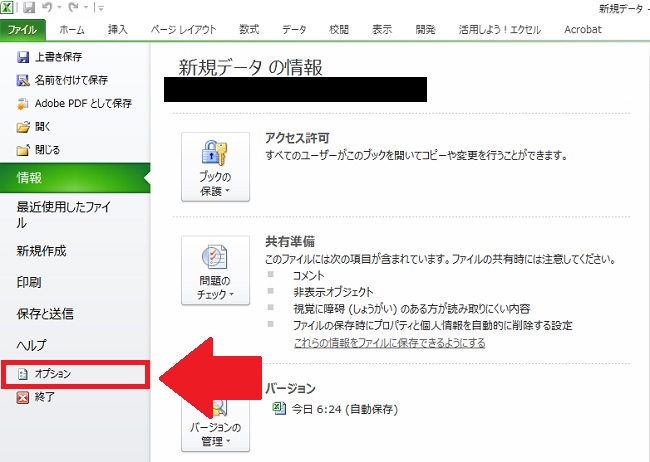Click the 閉じる folder icon
This screenshot has height=462, width=650.
23,150
